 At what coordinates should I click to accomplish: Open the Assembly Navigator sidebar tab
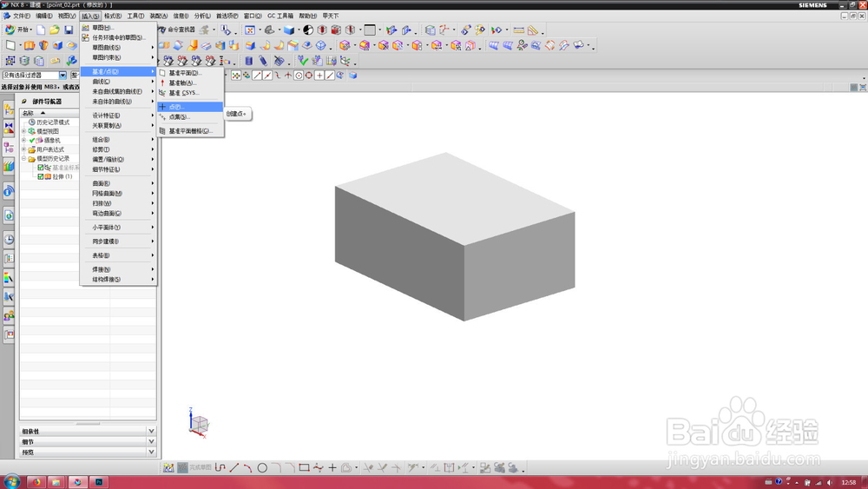9,109
